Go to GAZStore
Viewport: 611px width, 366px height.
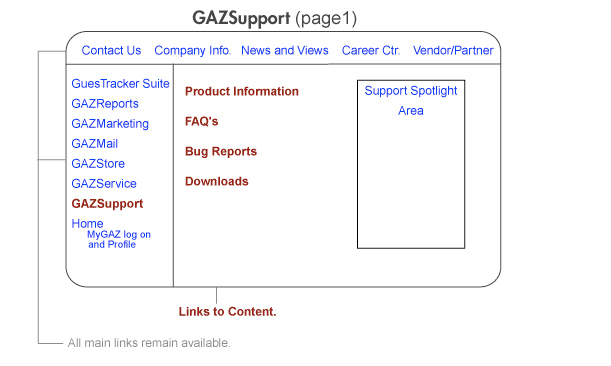(x=98, y=163)
